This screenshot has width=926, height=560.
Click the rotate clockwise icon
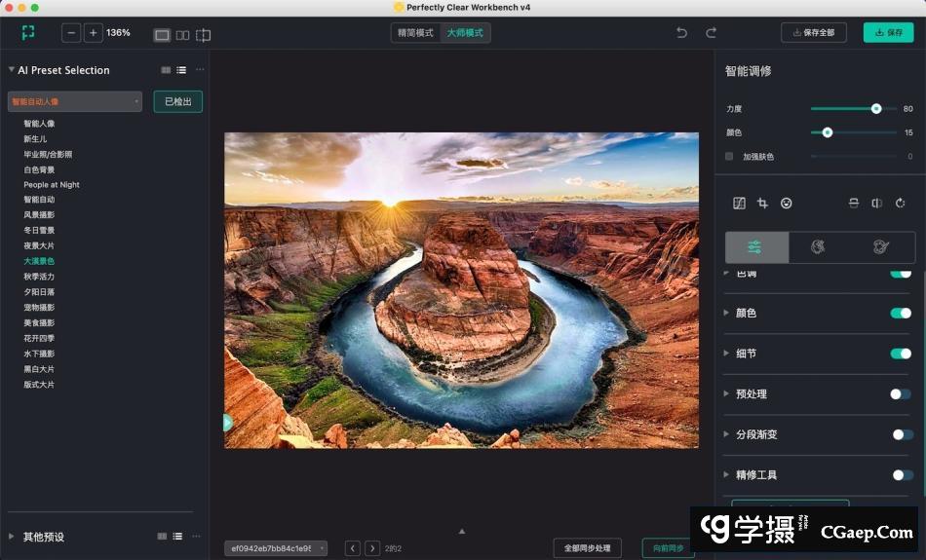[900, 203]
